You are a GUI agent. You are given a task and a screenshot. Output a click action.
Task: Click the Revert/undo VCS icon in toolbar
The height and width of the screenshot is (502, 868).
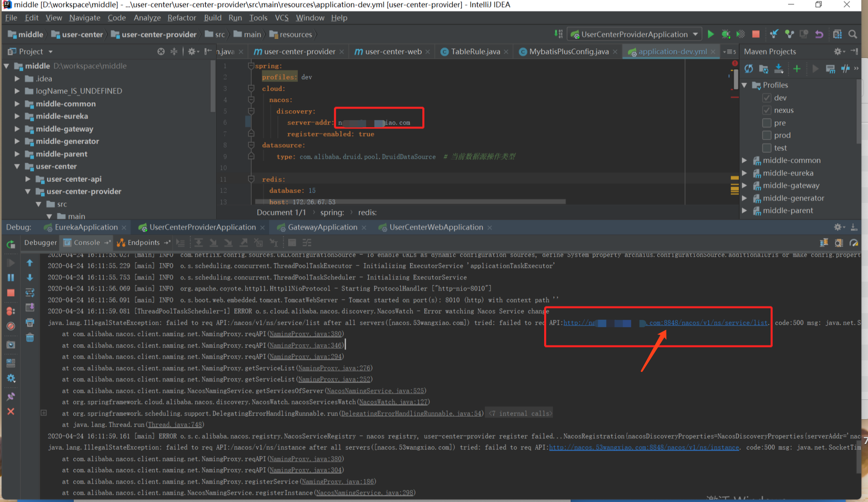(x=819, y=34)
